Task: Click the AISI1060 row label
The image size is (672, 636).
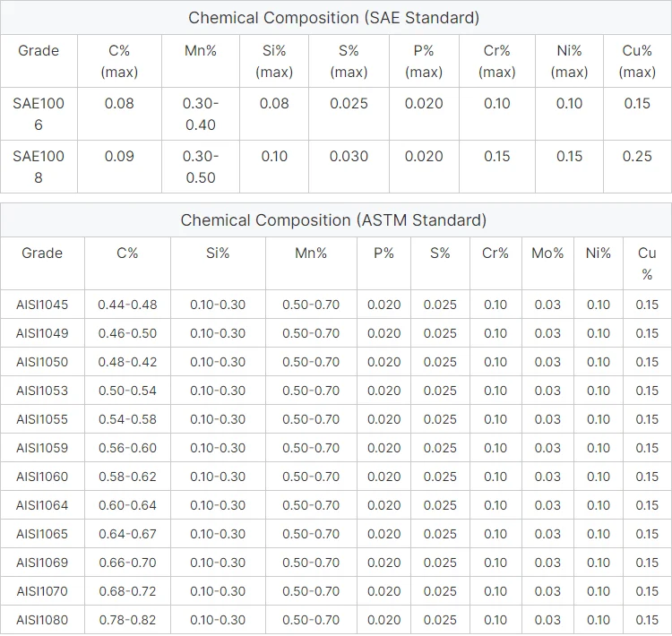Action: (x=42, y=477)
